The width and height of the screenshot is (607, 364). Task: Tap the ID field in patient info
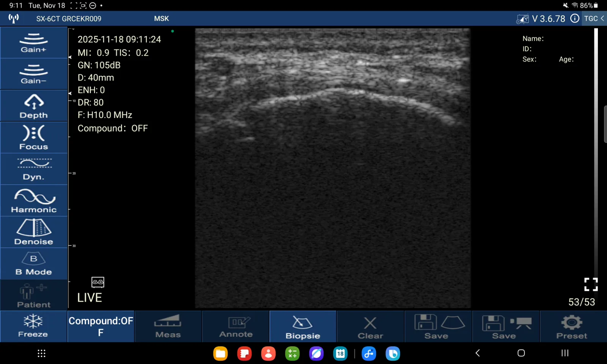[527, 49]
